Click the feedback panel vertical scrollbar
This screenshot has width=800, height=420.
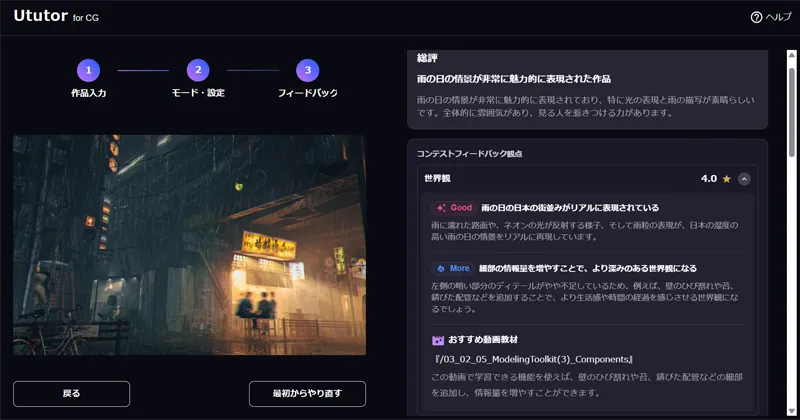tap(793, 100)
